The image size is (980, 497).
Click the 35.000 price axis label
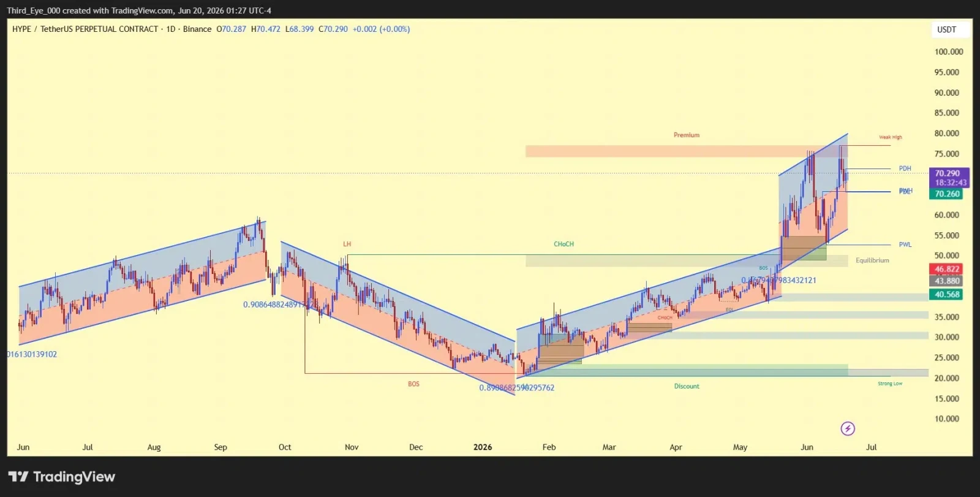click(x=946, y=317)
